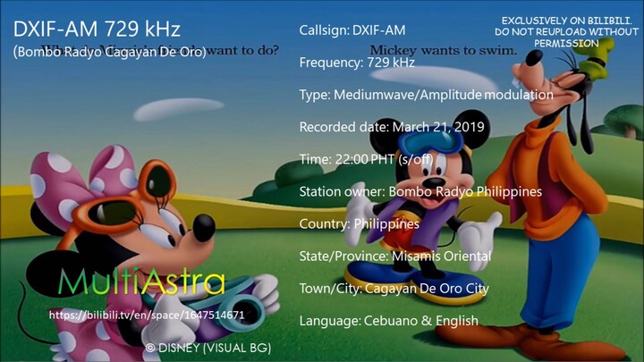Image resolution: width=644 pixels, height=362 pixels.
Task: Click the "DXIF-AM 729 kHz" title text
Action: pyautogui.click(x=97, y=29)
